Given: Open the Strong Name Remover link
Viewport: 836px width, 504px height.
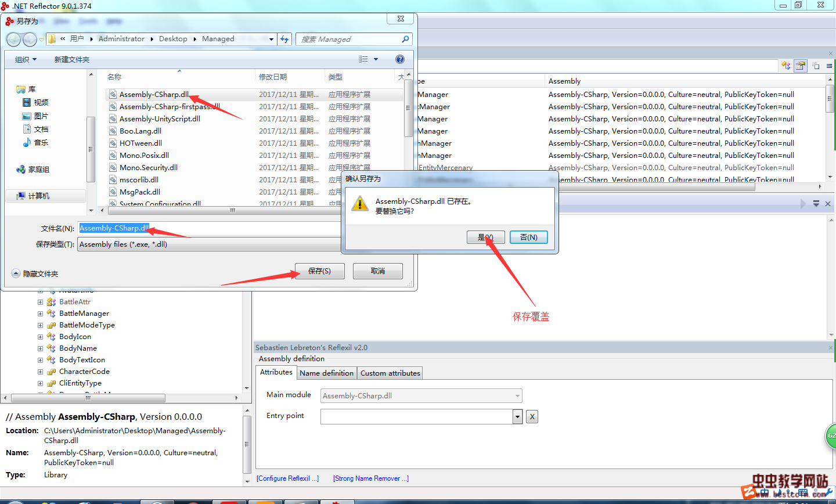Looking at the screenshot, I should click(371, 478).
